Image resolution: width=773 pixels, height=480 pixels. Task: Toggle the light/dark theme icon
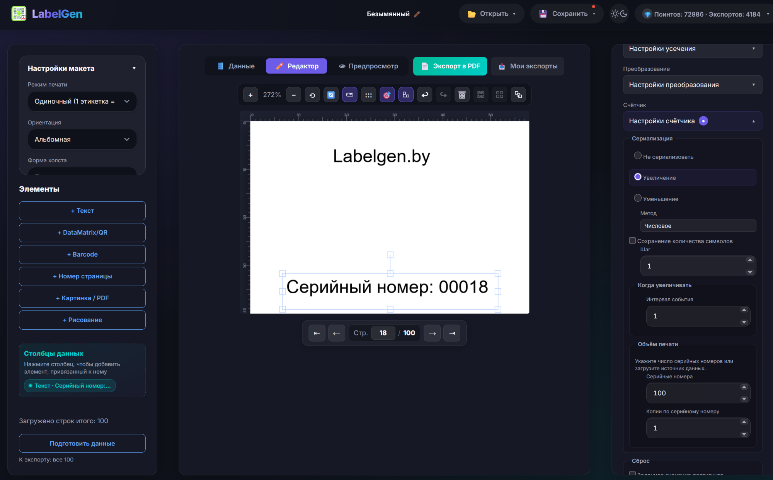coord(619,14)
